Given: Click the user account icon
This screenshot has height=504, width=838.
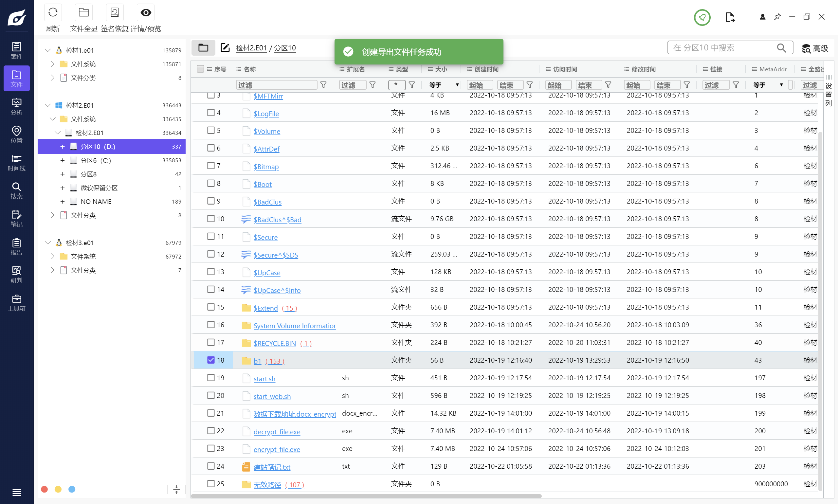Looking at the screenshot, I should (x=763, y=17).
